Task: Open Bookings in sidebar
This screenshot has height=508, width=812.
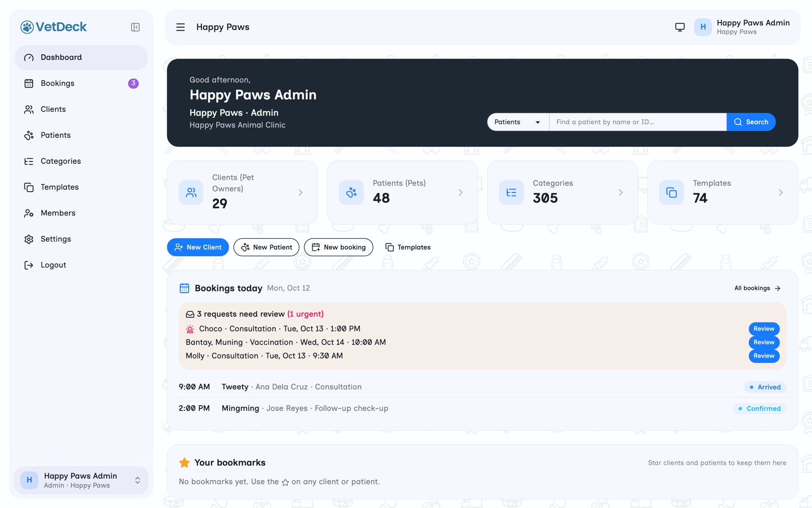Action: pos(81,84)
